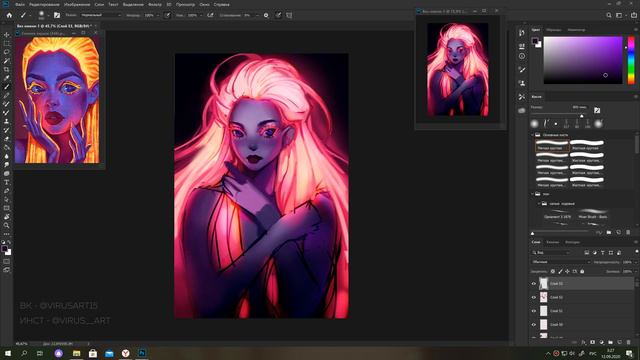Select the Dodge tool

(x=7, y=164)
